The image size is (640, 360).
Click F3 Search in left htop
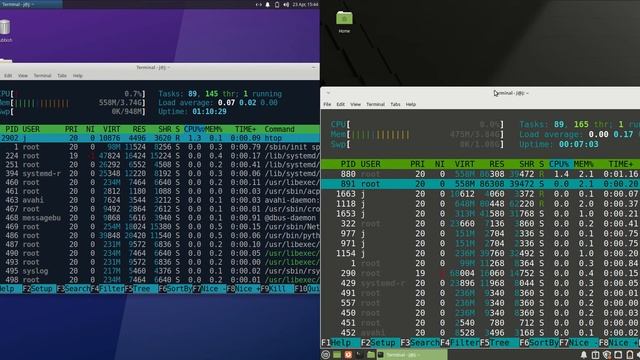point(73,289)
